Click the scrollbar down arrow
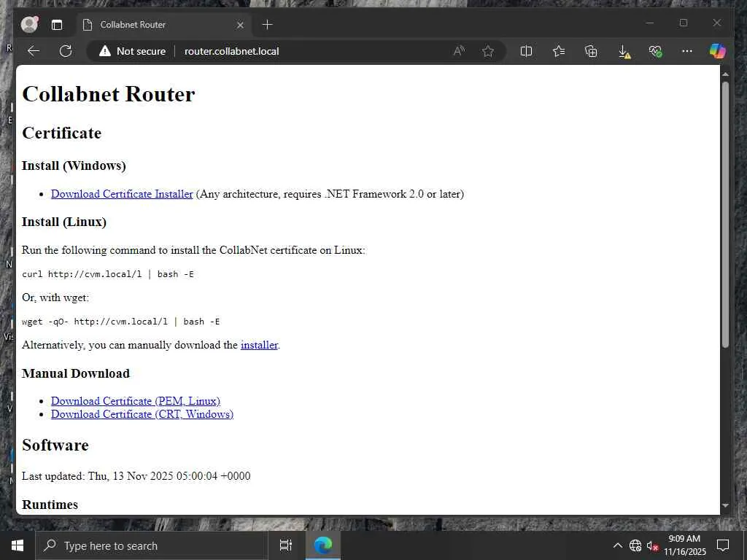The height and width of the screenshot is (560, 747). [x=725, y=506]
